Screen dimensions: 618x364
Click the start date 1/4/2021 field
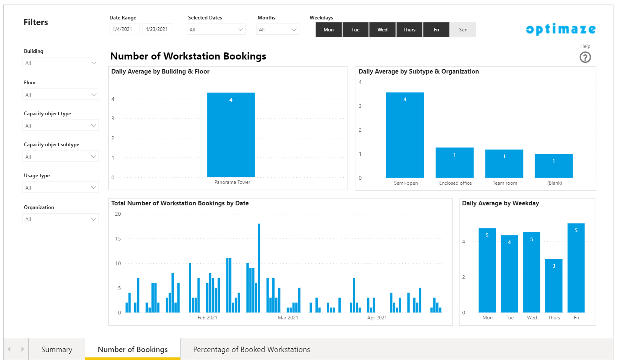tap(124, 29)
